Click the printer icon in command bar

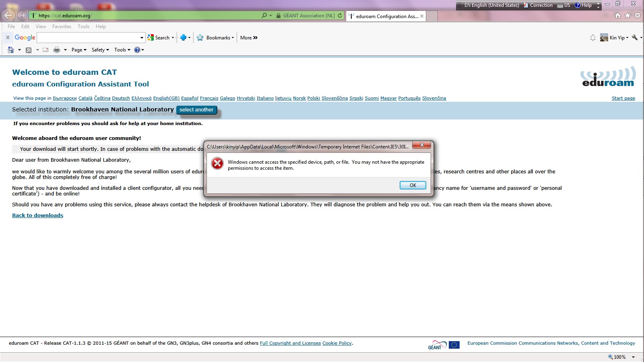57,50
